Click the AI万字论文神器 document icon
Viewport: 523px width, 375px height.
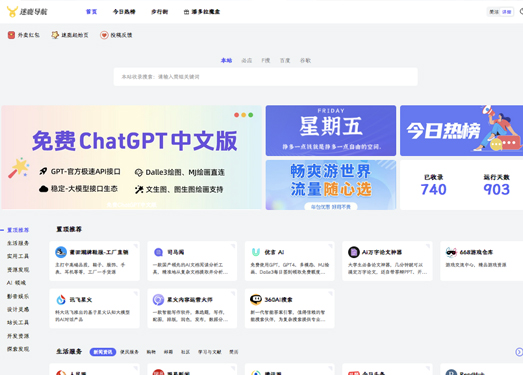[354, 252]
